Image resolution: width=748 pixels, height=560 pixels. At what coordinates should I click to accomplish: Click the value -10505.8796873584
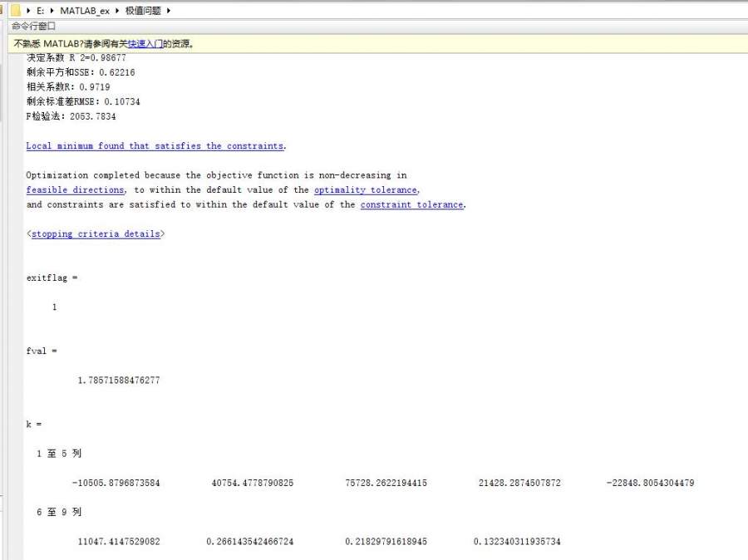point(116,483)
